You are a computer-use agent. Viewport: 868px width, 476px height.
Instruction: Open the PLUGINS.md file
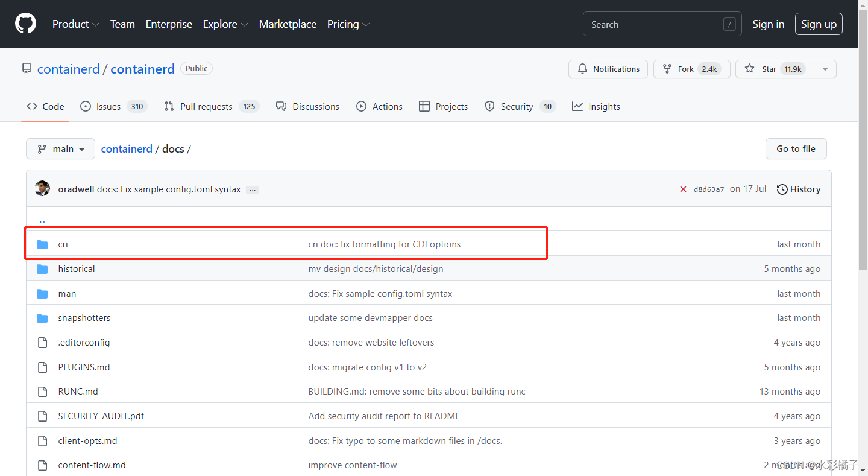point(84,367)
